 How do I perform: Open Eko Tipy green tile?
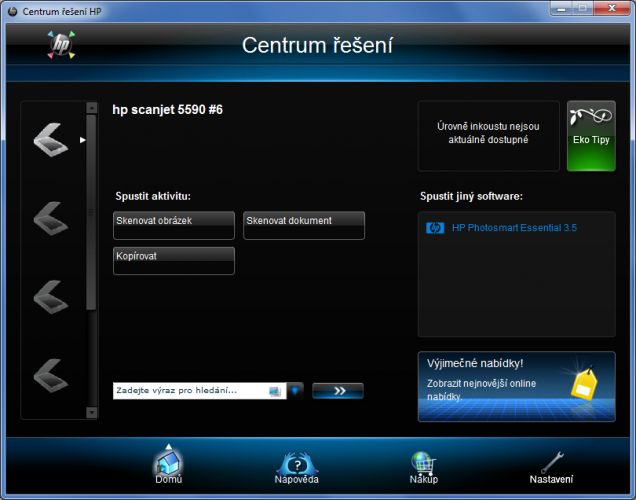pyautogui.click(x=591, y=136)
